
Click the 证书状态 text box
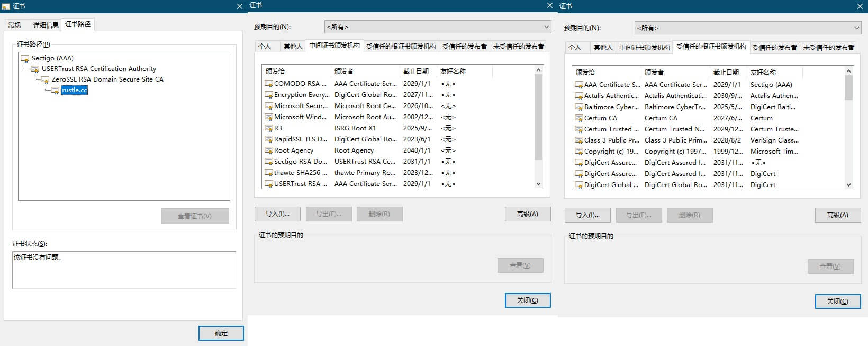(x=124, y=270)
